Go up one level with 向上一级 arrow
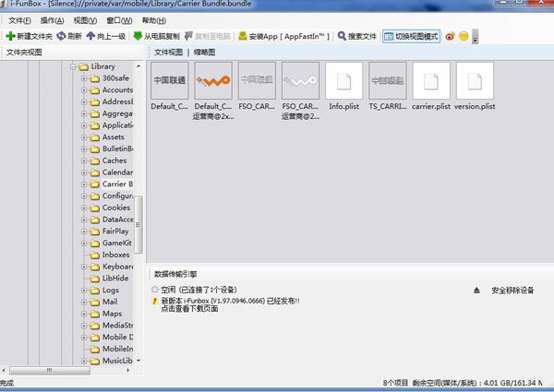 click(90, 36)
